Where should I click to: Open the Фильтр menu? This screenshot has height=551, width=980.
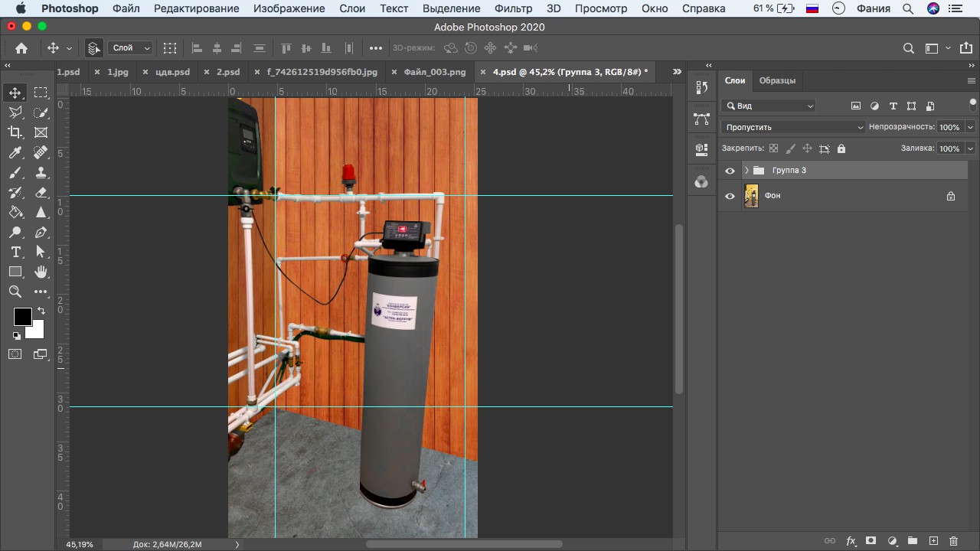click(513, 8)
